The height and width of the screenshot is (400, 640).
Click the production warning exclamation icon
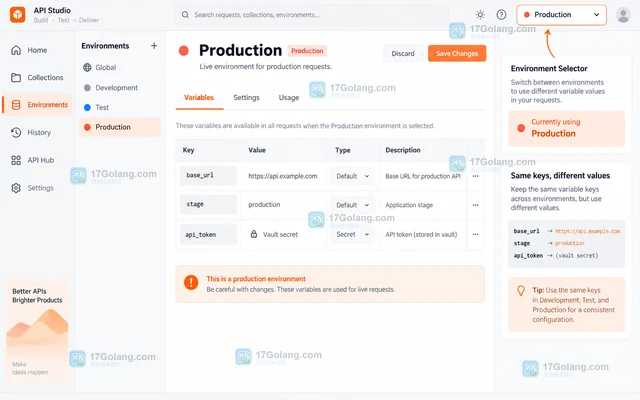coord(191,282)
